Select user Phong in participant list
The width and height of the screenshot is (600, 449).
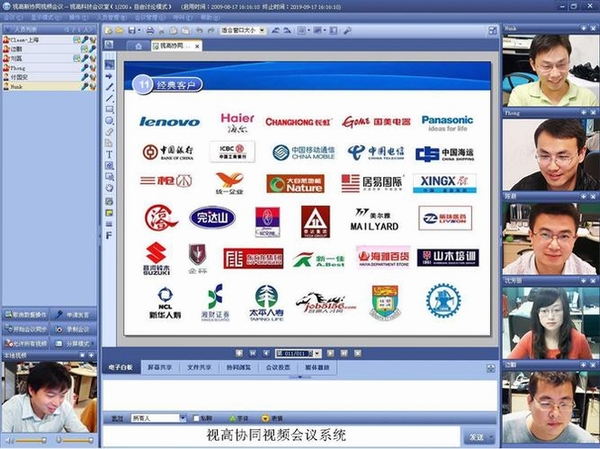(x=50, y=68)
